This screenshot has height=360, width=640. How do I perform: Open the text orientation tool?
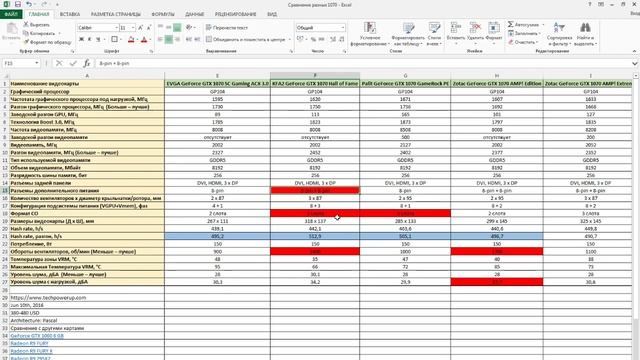pos(189,28)
